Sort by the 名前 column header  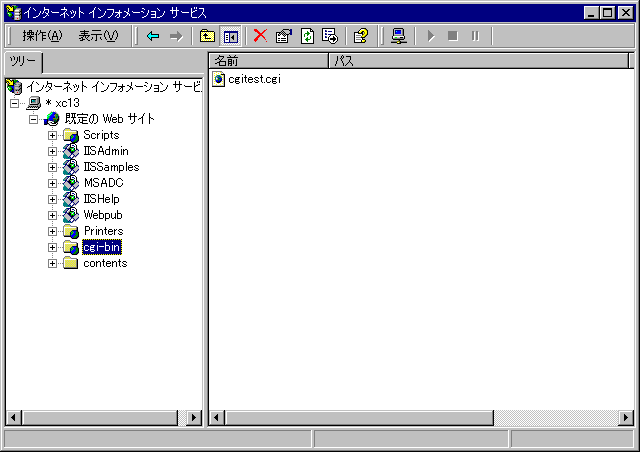[x=269, y=61]
